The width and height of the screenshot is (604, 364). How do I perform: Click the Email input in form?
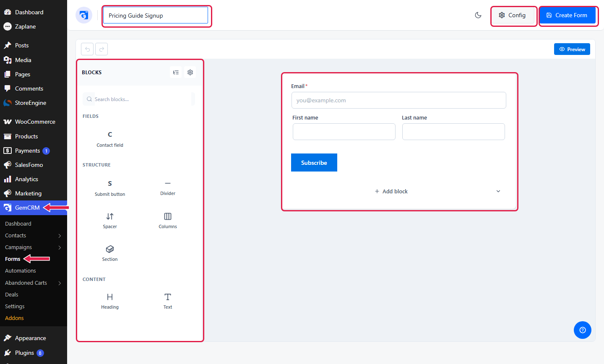pos(399,100)
